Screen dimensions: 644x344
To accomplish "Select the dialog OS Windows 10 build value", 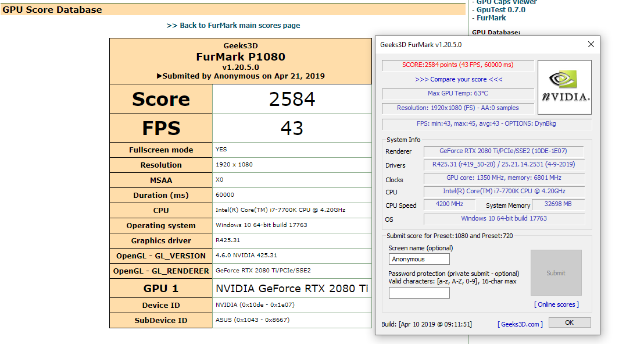I will tap(503, 218).
